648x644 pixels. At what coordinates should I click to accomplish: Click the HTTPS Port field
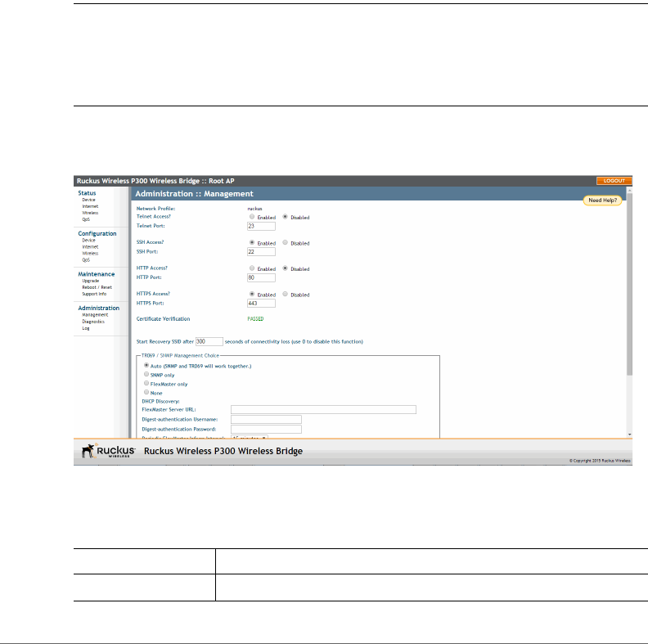(261, 304)
